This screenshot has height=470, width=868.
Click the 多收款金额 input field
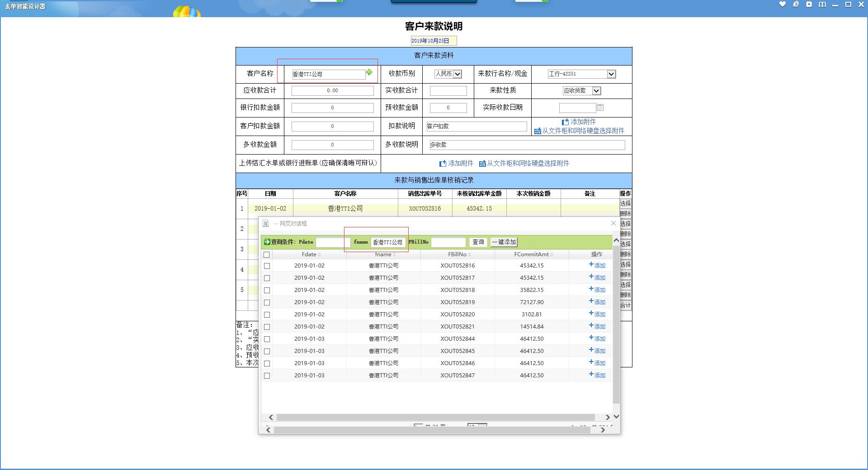(x=332, y=145)
